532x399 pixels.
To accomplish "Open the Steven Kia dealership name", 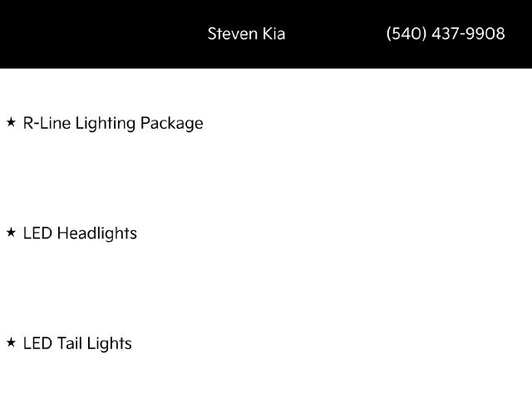I will pyautogui.click(x=246, y=34).
